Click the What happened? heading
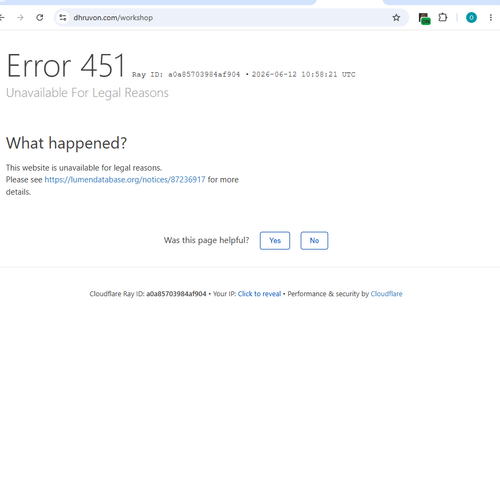 click(x=66, y=143)
